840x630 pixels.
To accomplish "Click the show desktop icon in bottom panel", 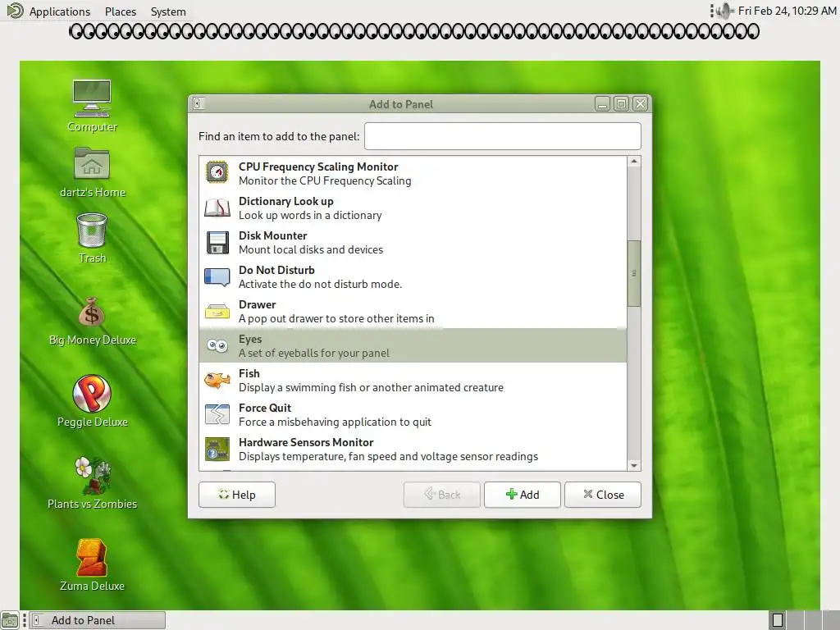I will (10, 620).
